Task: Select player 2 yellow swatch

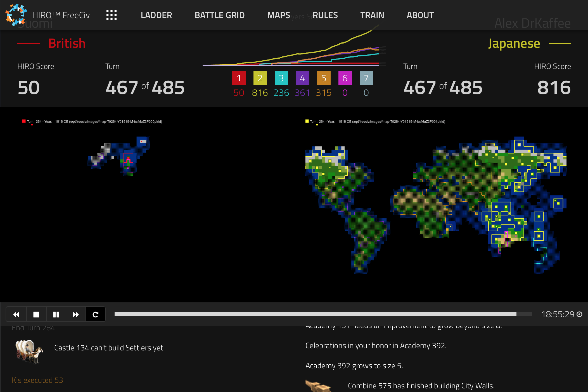Action: [260, 78]
